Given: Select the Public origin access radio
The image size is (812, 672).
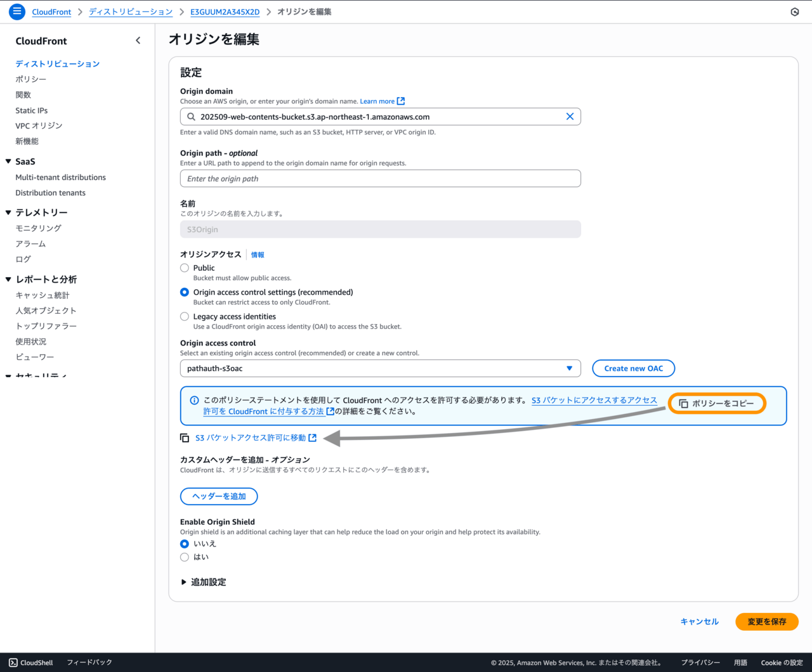Looking at the screenshot, I should coord(185,268).
